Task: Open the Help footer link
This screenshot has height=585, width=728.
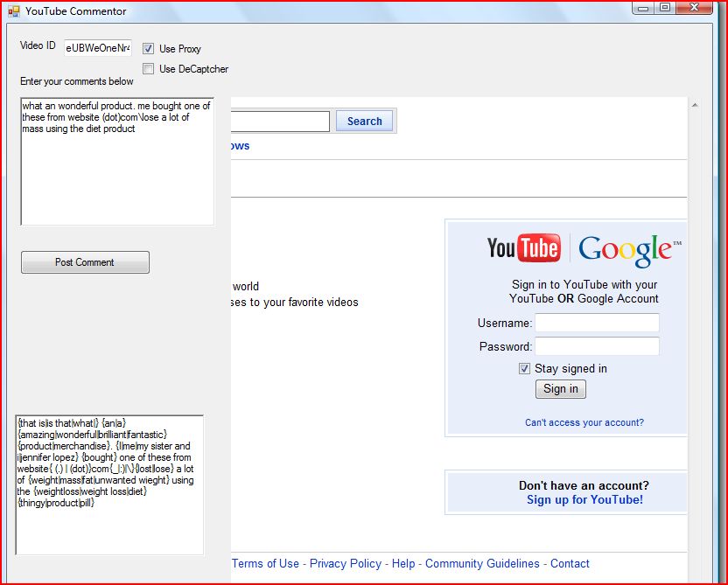Action: tap(403, 563)
